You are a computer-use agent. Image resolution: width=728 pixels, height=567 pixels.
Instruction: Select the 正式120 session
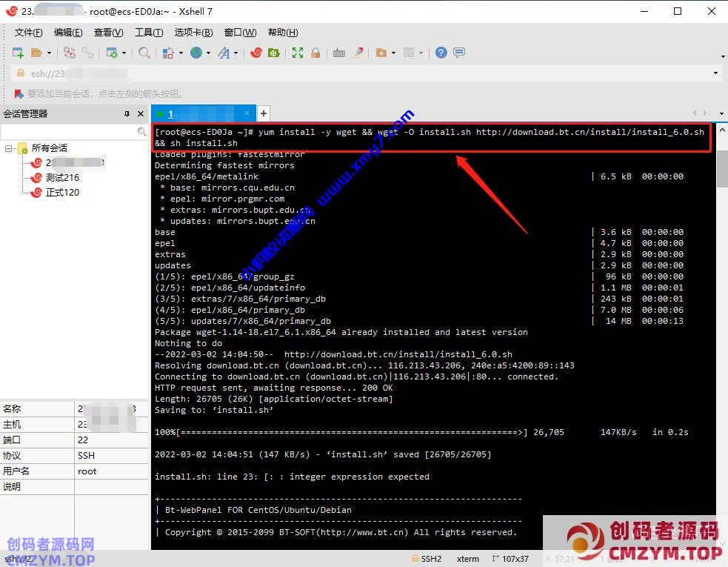click(62, 193)
